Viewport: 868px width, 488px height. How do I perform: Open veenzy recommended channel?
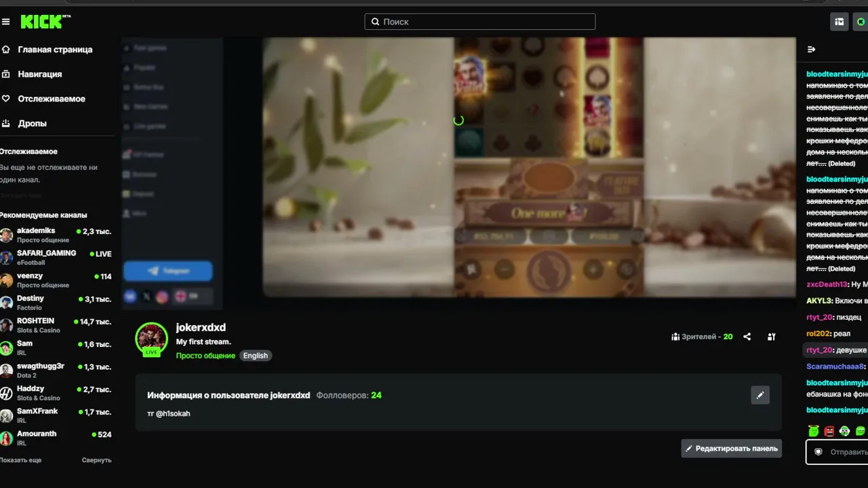[56, 280]
